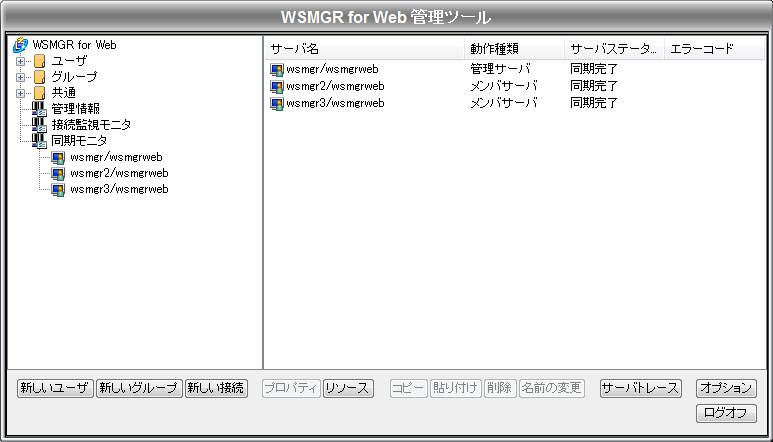
Task: Click the wsmgr3/wsmgrweb server icon in tree
Action: (58, 190)
